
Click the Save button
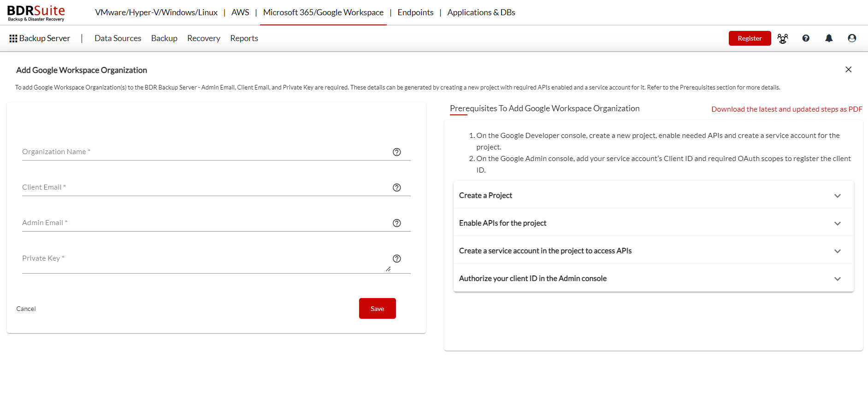[378, 308]
